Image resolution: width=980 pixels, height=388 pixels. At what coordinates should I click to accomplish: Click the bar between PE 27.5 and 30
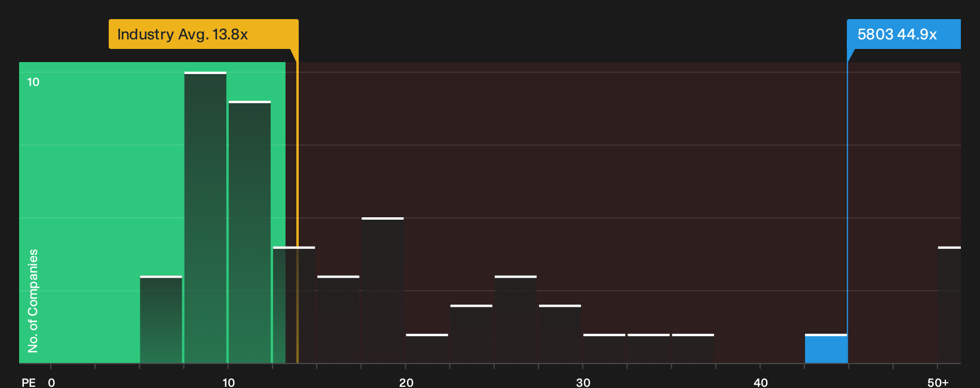560,334
